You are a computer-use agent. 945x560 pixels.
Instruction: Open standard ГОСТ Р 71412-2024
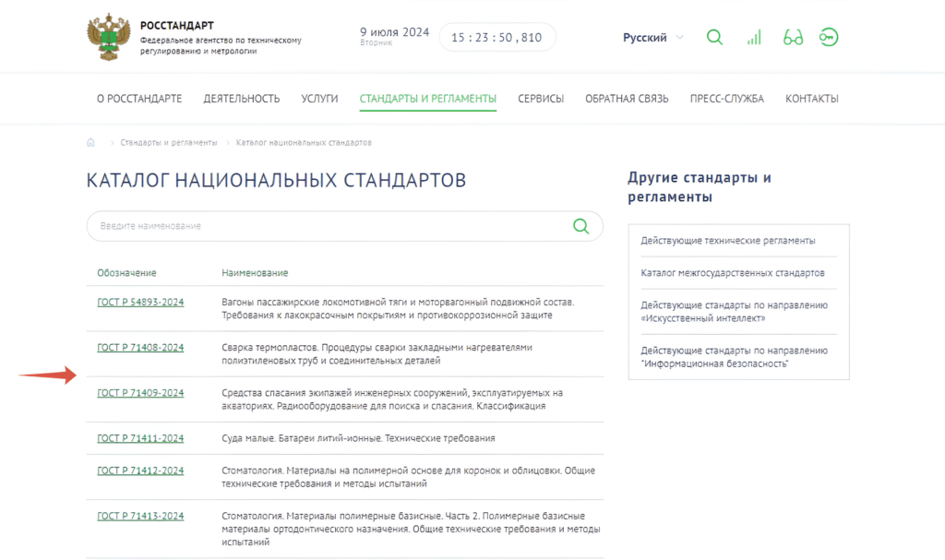[x=140, y=471]
